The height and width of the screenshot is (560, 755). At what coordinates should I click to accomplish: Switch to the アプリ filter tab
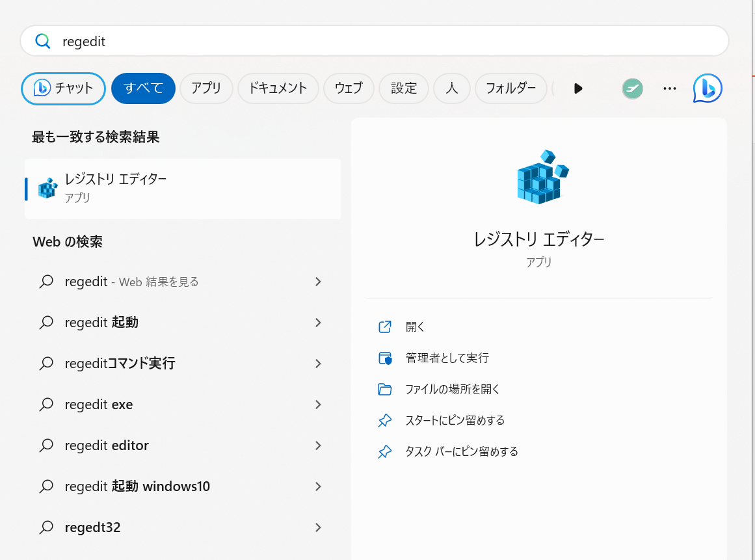pyautogui.click(x=206, y=88)
